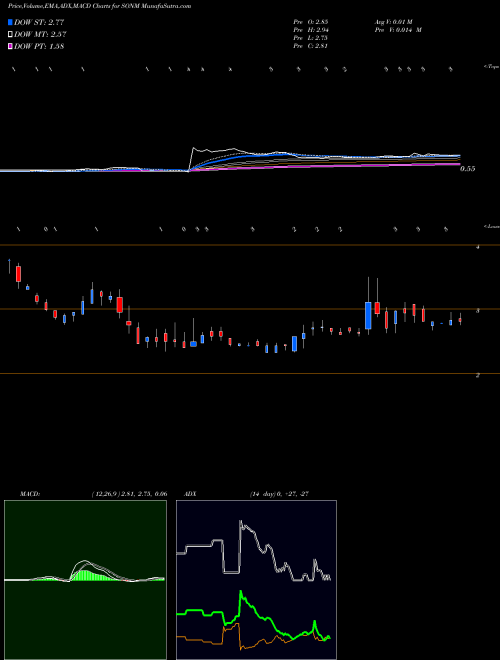This screenshot has height=660, width=500.
Task: Open the dark blue ADX indicator panel
Action: (x=256, y=580)
